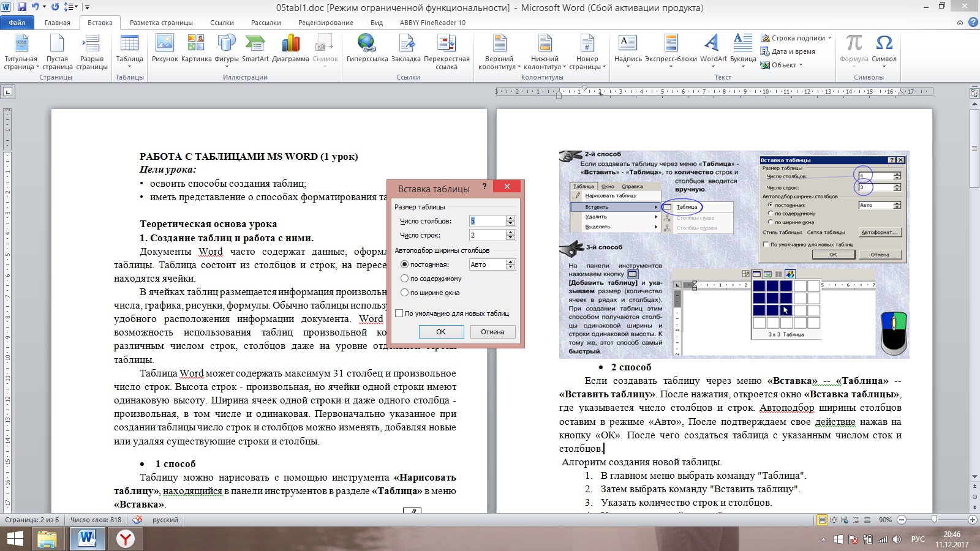
Task: Insert Дата и время
Action: tap(788, 51)
